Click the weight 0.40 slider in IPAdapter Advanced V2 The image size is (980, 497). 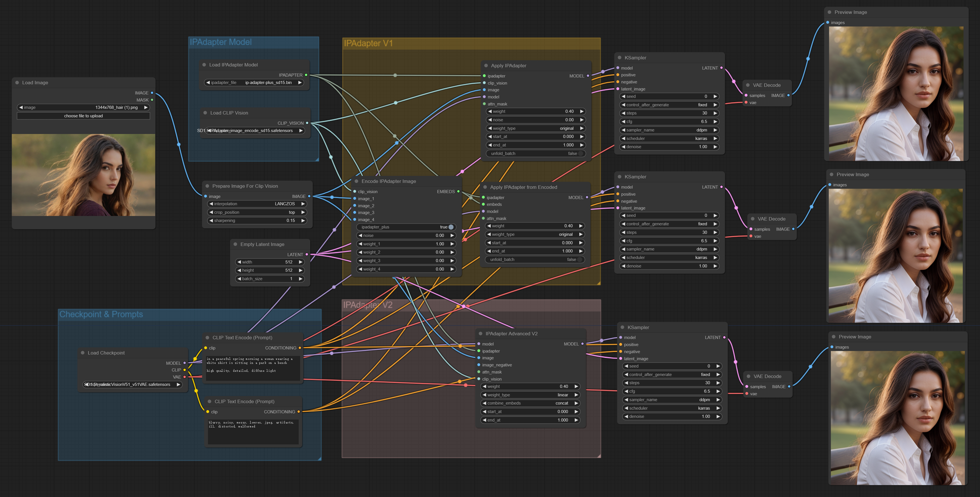click(530, 387)
